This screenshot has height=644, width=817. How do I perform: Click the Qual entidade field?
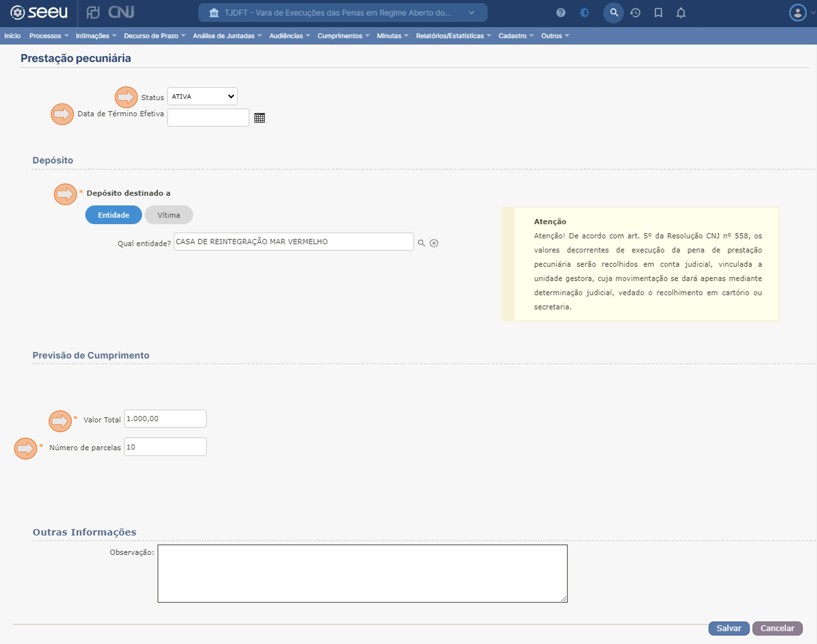293,242
